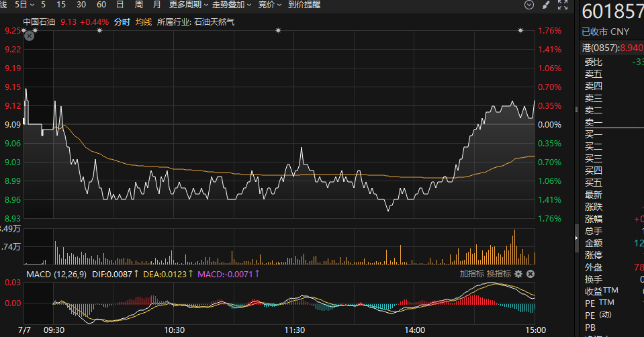Click the news star marker near 14:50
Viewport: 644px width, 337px height.
click(520, 30)
